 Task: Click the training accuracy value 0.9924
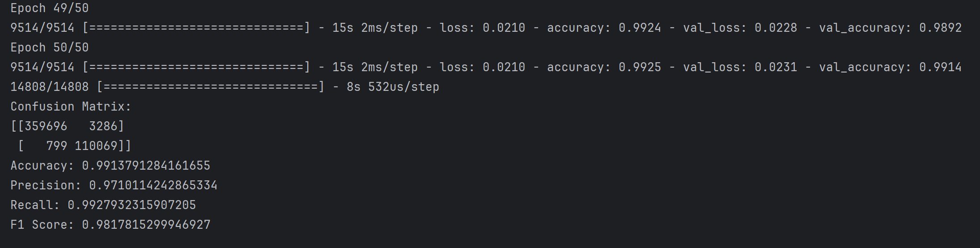click(640, 28)
